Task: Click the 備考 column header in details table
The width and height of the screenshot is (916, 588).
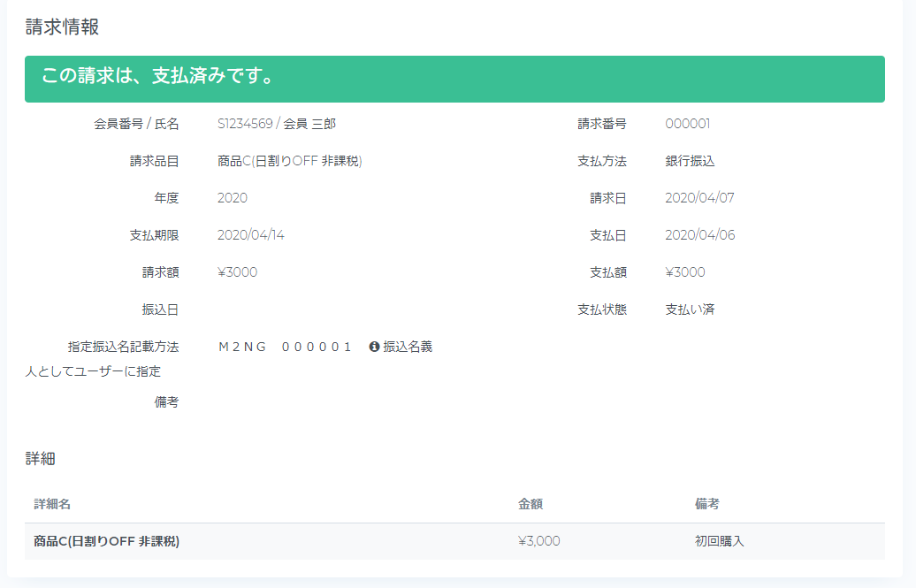Action: click(x=707, y=504)
